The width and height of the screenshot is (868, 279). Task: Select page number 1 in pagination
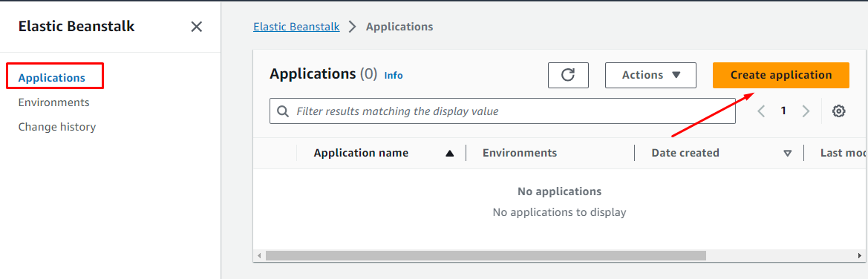click(x=783, y=111)
